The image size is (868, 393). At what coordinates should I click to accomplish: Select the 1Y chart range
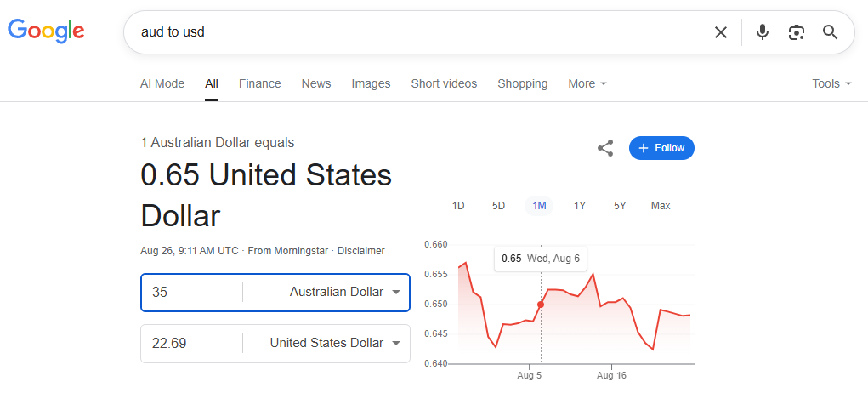coord(580,206)
